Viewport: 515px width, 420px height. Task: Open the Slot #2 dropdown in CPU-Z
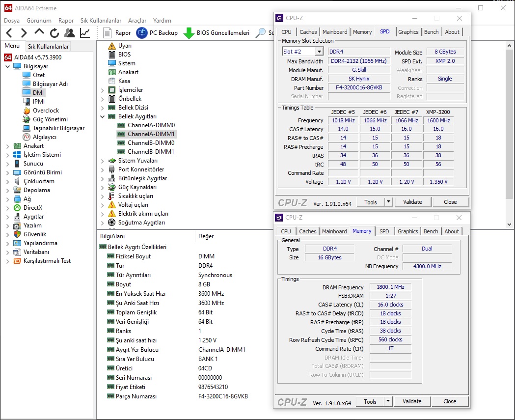[x=319, y=52]
